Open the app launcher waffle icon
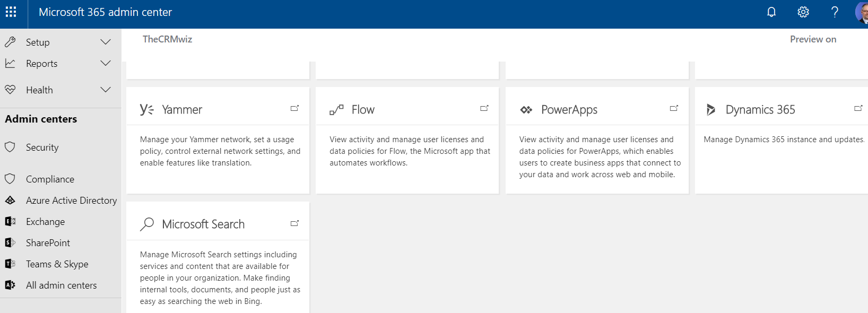The height and width of the screenshot is (313, 868). 11,12
